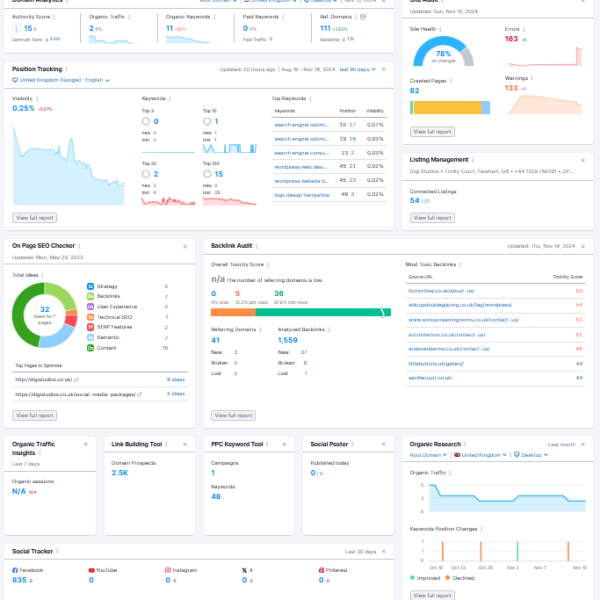Click Analyzed Backlinks value 1,559
The image size is (600, 600).
287,340
